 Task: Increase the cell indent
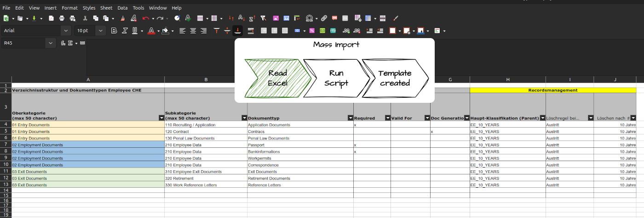coord(369,31)
